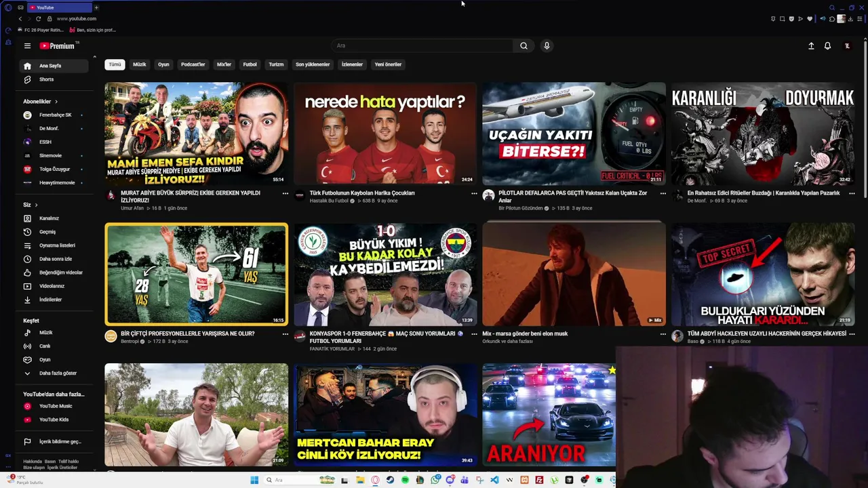Click the search magnifier button
This screenshot has height=488, width=868.
click(524, 46)
